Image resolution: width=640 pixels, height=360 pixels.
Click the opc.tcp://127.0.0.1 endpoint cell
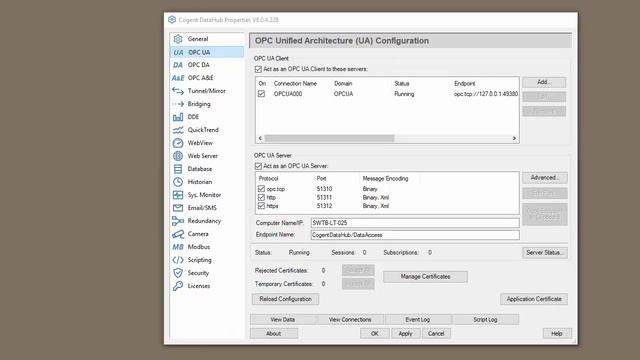[486, 94]
